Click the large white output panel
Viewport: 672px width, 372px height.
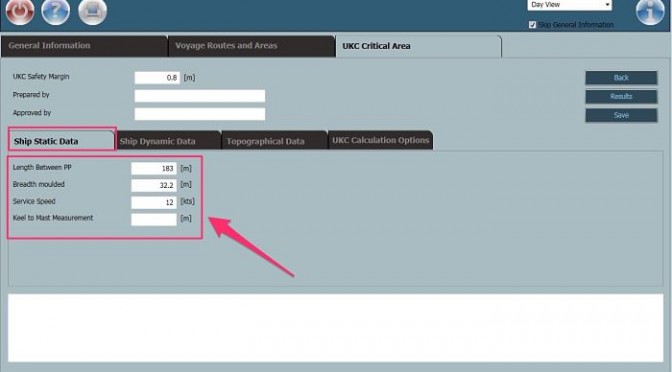point(336,328)
